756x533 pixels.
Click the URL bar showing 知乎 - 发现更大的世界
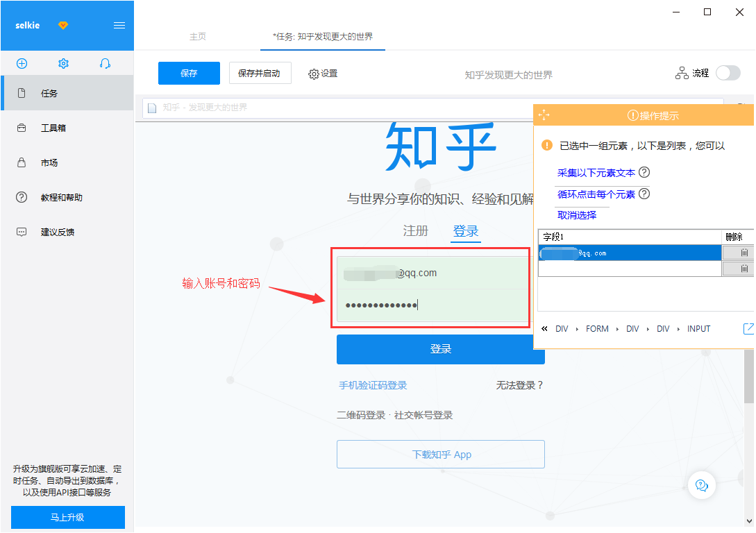click(x=433, y=108)
